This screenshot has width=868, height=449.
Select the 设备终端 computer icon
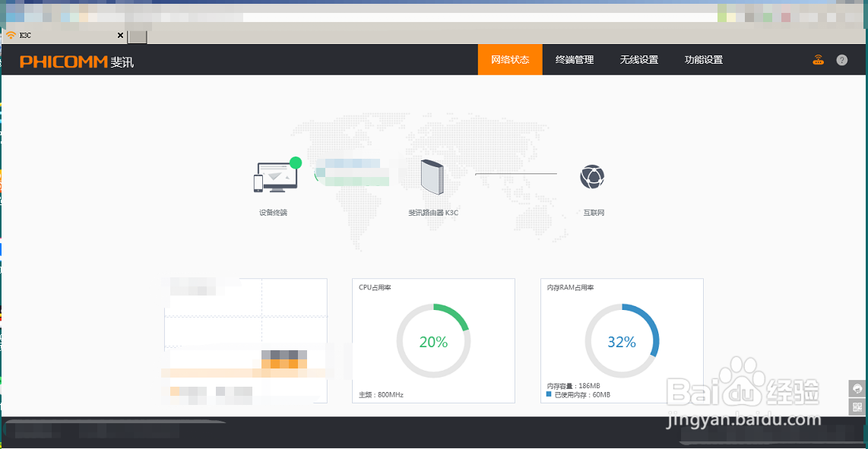[x=275, y=178]
